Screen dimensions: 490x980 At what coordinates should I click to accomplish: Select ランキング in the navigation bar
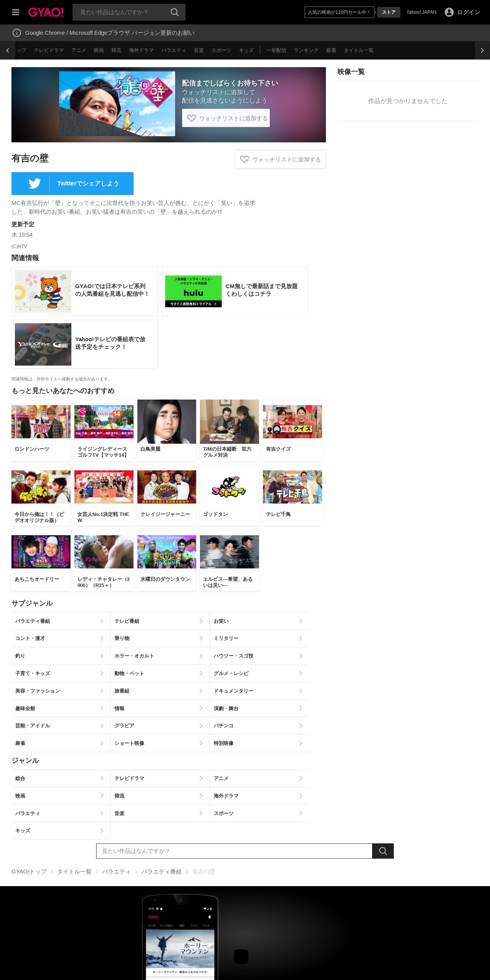pos(306,50)
